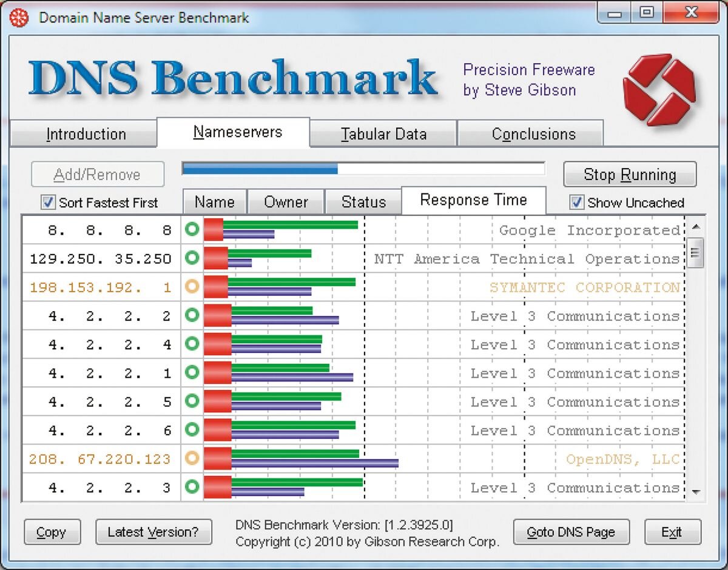The image size is (728, 570).
Task: Click the green status dot next to 4.2.2.3
Action: coord(193,488)
